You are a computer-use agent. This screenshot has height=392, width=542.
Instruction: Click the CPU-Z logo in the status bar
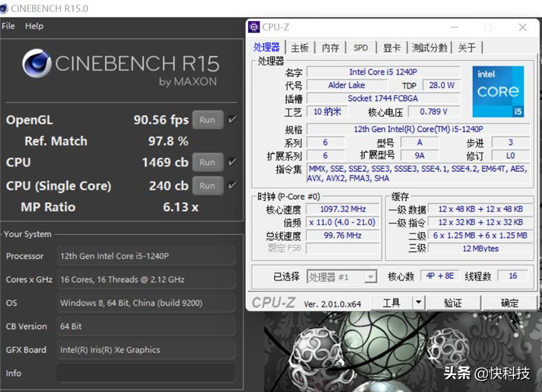[274, 303]
